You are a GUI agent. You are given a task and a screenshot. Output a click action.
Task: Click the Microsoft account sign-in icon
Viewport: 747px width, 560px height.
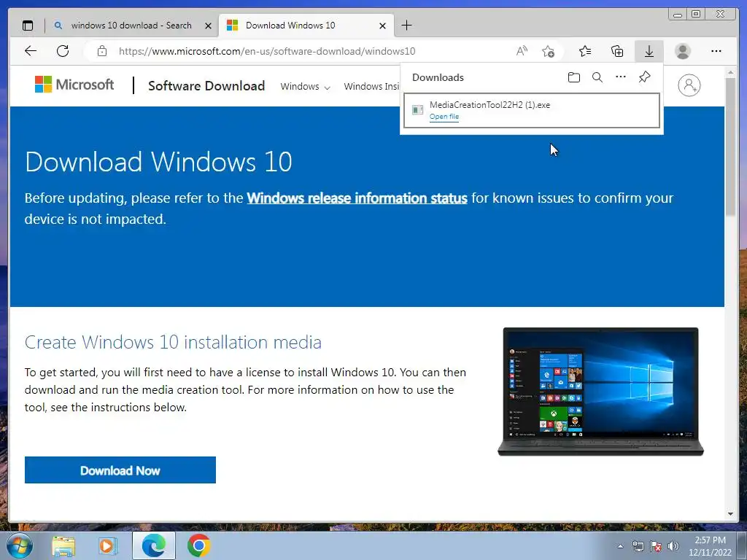(x=689, y=85)
